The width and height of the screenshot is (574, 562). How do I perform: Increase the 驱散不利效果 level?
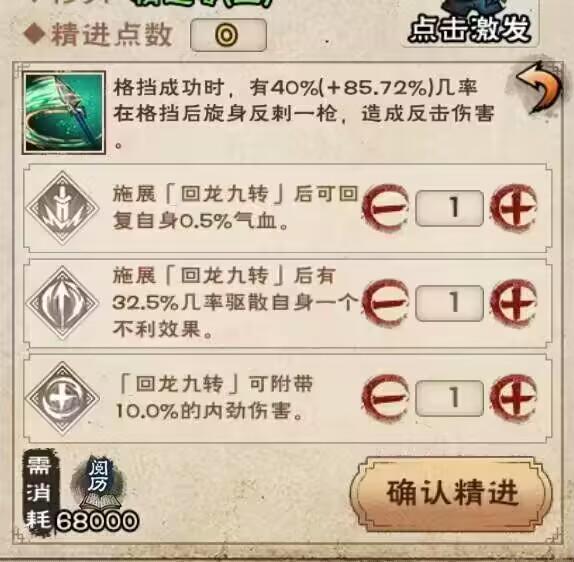pyautogui.click(x=514, y=303)
